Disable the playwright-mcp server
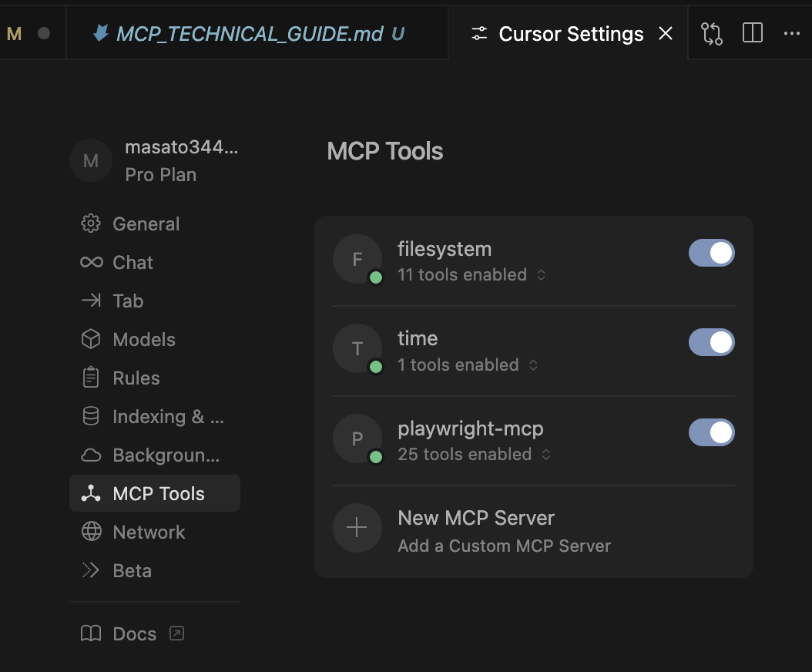The width and height of the screenshot is (812, 672). coord(711,432)
